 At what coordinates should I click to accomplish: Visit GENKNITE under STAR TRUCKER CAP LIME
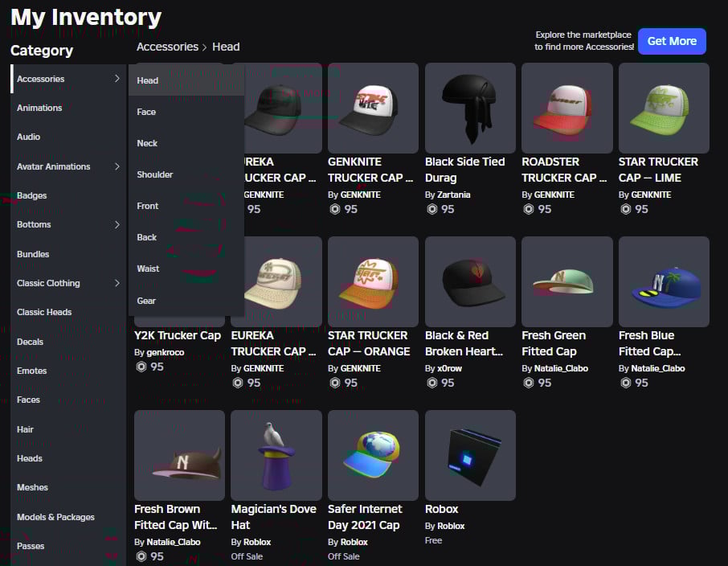(651, 195)
